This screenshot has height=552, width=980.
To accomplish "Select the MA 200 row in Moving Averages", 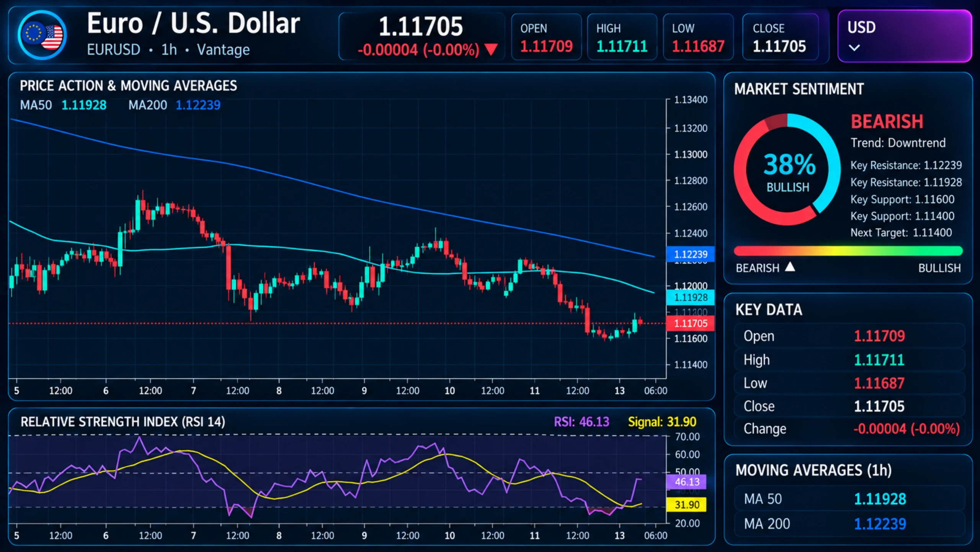I will pyautogui.click(x=849, y=524).
